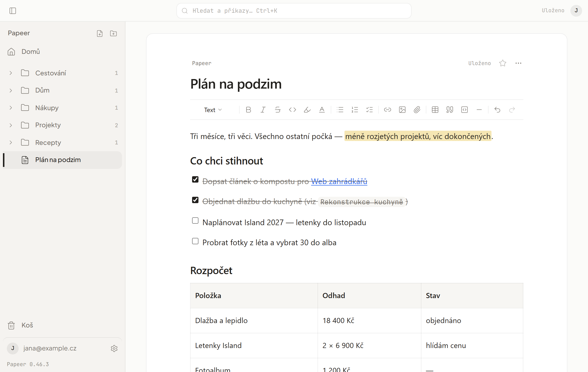
Task: Attach a file with the paperclip
Action: click(x=417, y=110)
